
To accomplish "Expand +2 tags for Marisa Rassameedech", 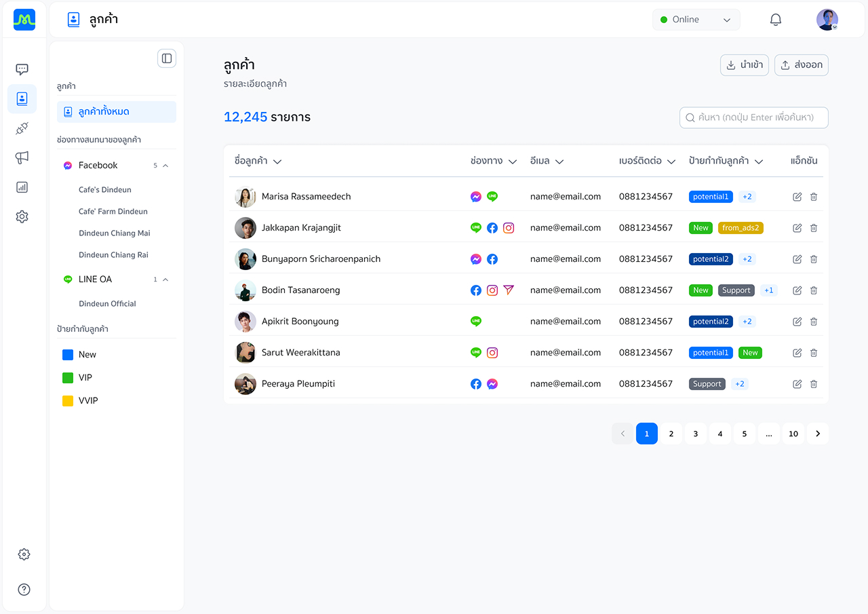I will (x=747, y=197).
